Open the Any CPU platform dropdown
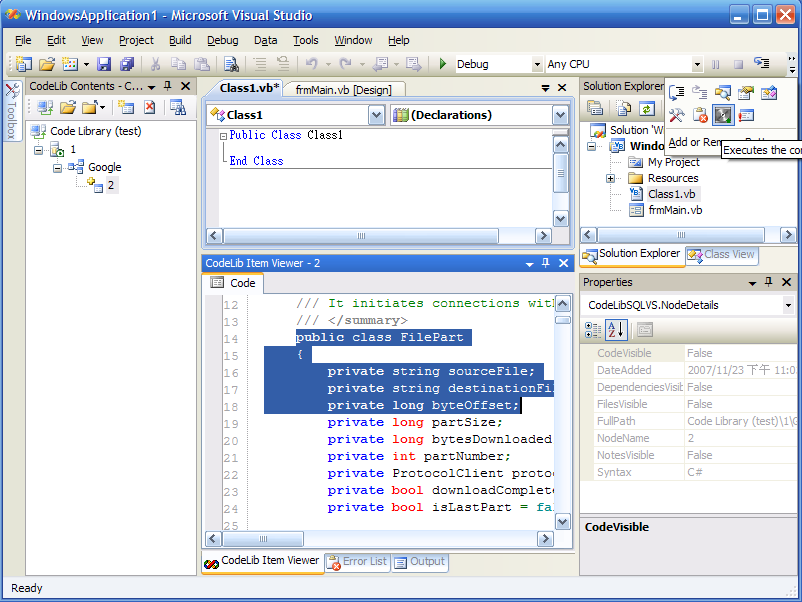Image resolution: width=802 pixels, height=602 pixels. pos(697,64)
